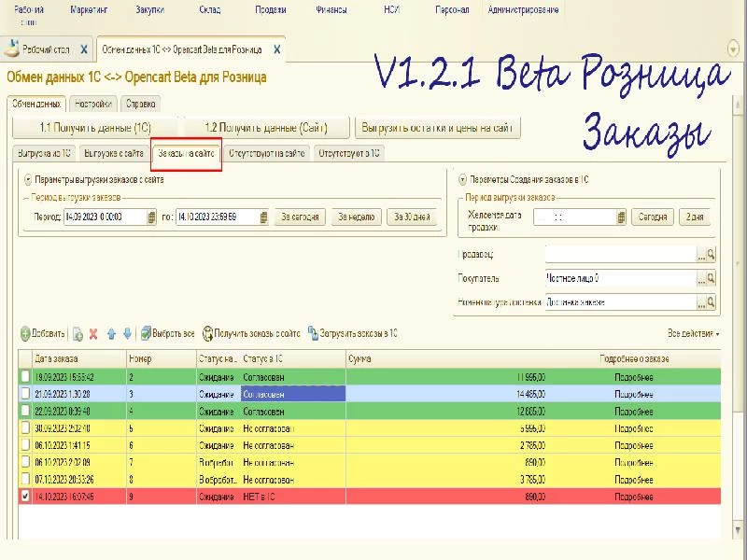Collapse Параметры выгрузки заказов с сайта section
The width and height of the screenshot is (747, 560).
point(28,178)
